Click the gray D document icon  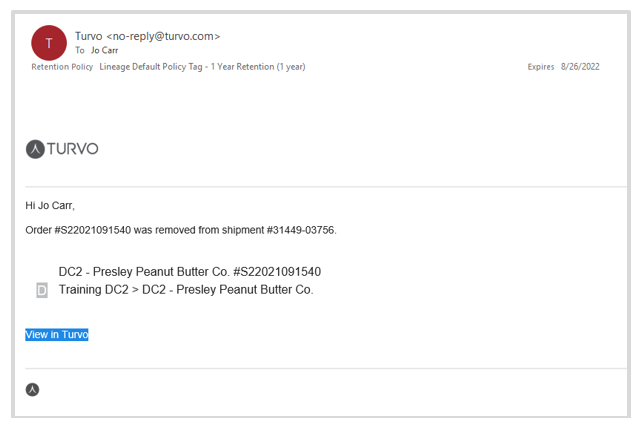click(42, 290)
